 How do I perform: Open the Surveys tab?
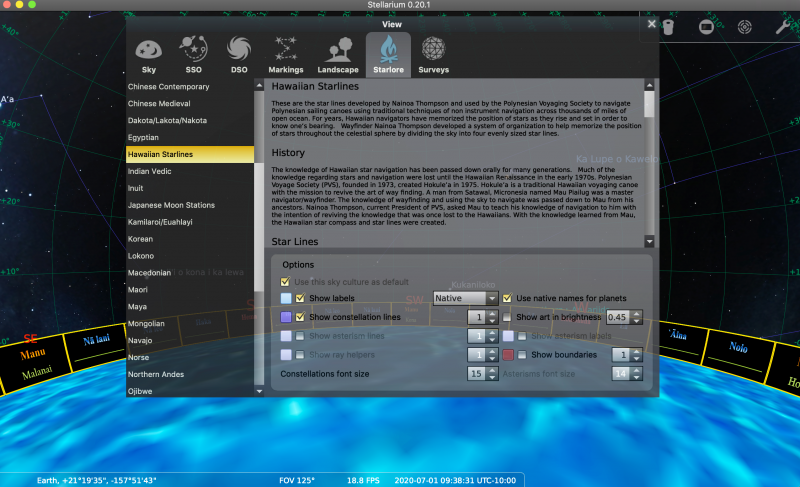(x=434, y=56)
